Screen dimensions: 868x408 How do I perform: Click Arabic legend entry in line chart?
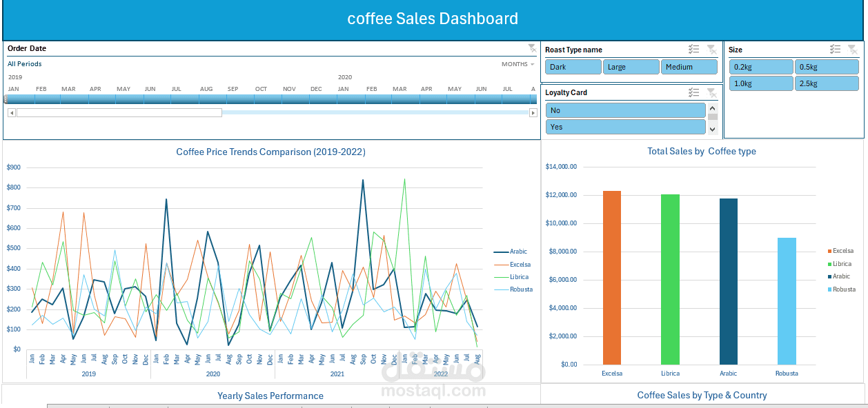click(511, 252)
